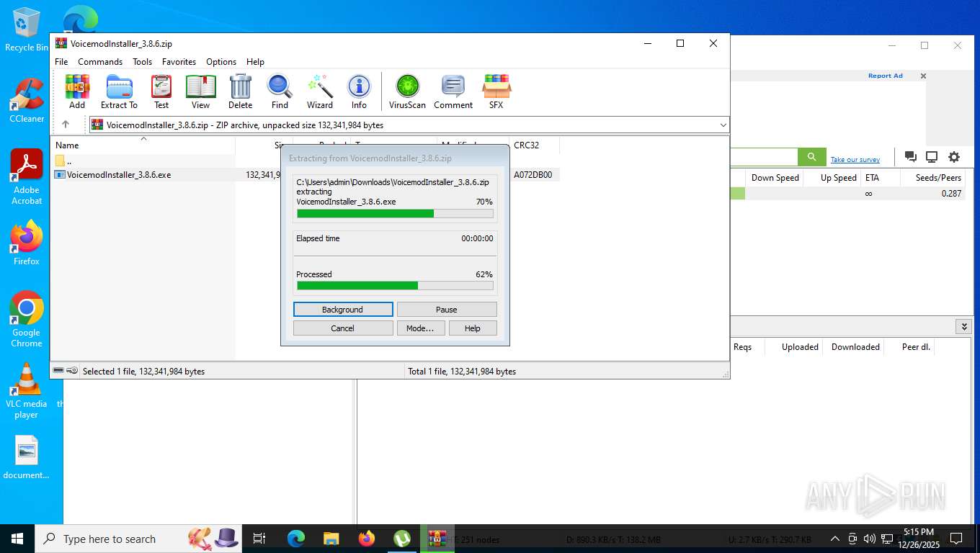The image size is (980, 553).
Task: Open the document file on desktop
Action: pyautogui.click(x=27, y=458)
